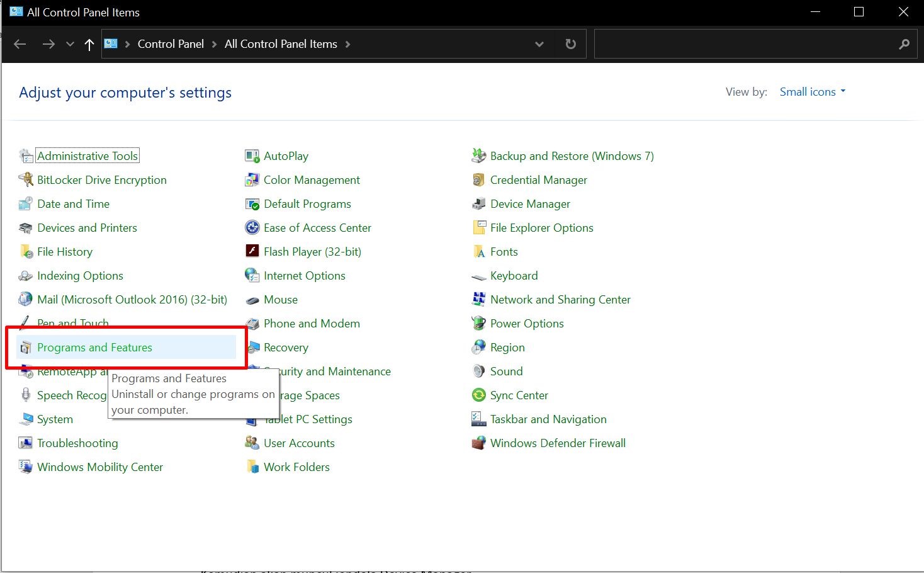The height and width of the screenshot is (573, 924).
Task: Expand chevron after All Control Panel Items
Action: (x=347, y=44)
